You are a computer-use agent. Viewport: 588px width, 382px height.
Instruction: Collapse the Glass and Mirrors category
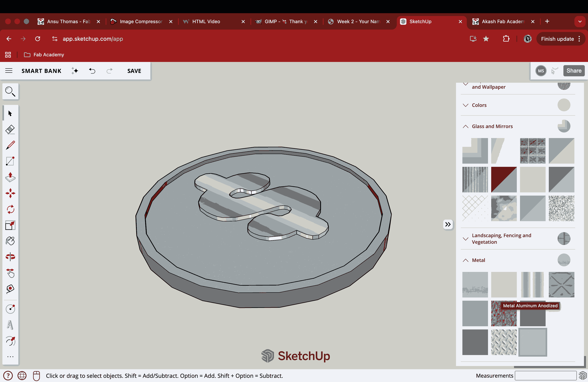[466, 126]
